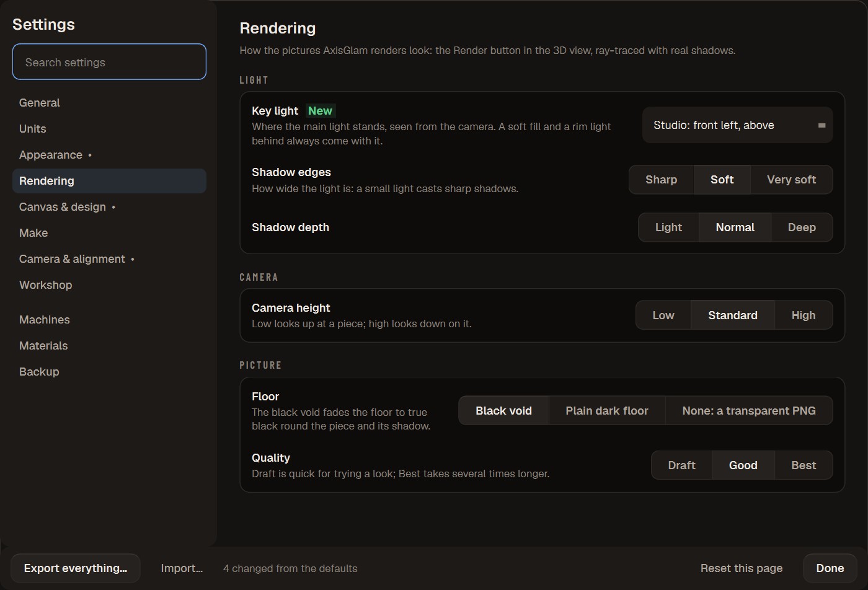Open the Key light dropdown
Screen dimensions: 868x590
coord(737,125)
